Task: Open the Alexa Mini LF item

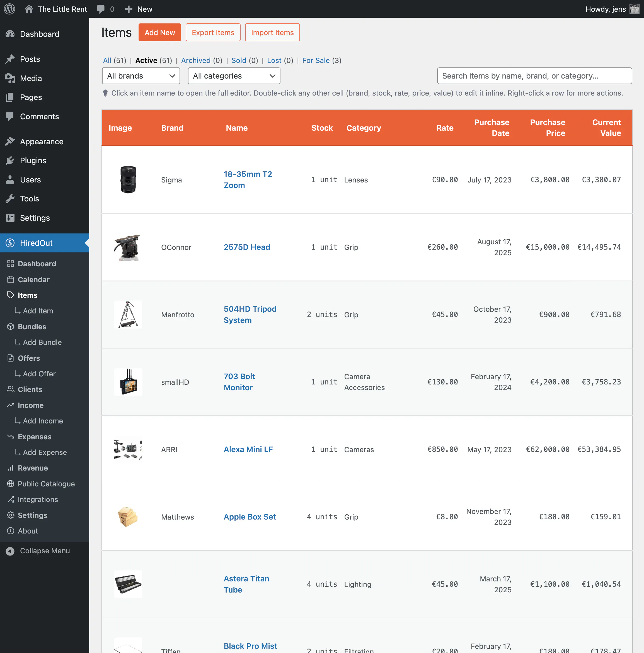Action: tap(248, 449)
